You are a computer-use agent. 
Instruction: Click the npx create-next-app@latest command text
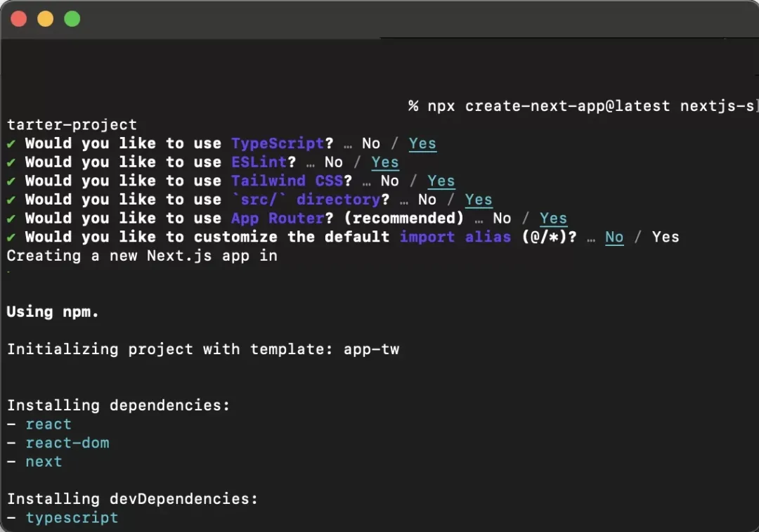click(x=549, y=106)
